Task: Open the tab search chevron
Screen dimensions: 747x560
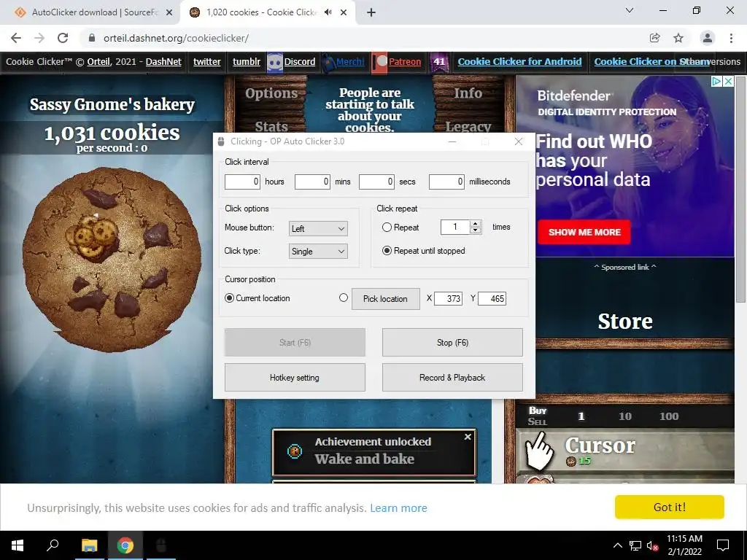Action: coord(630,10)
